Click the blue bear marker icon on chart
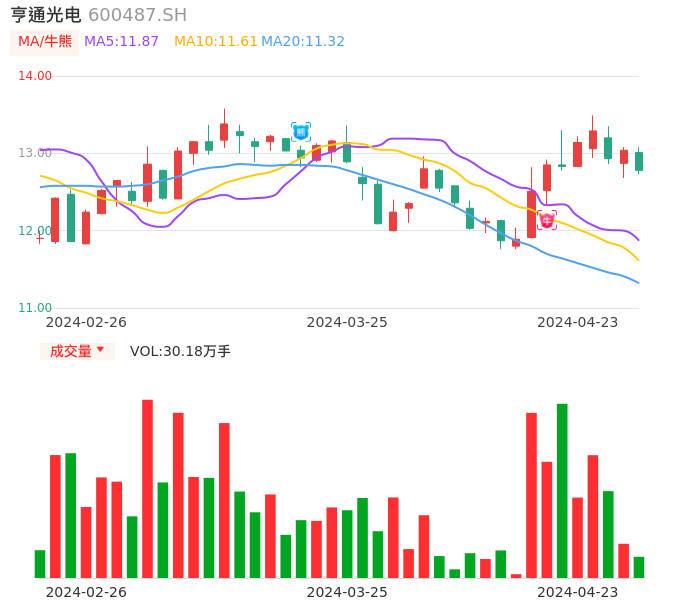This screenshot has height=606, width=686. pyautogui.click(x=301, y=132)
